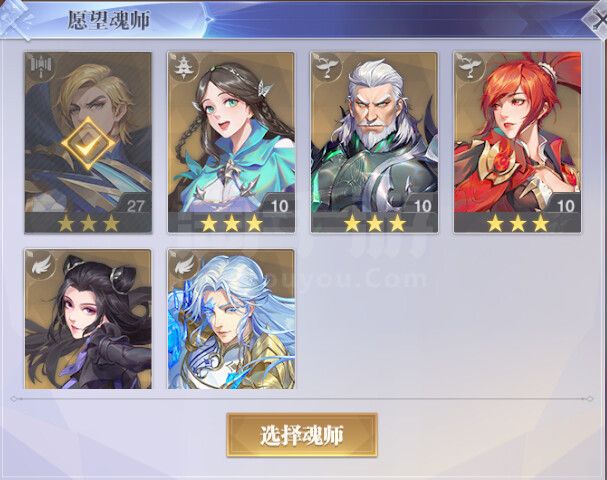The width and height of the screenshot is (607, 480).
Task: Click the wing class icon on black-haired card
Action: (41, 264)
